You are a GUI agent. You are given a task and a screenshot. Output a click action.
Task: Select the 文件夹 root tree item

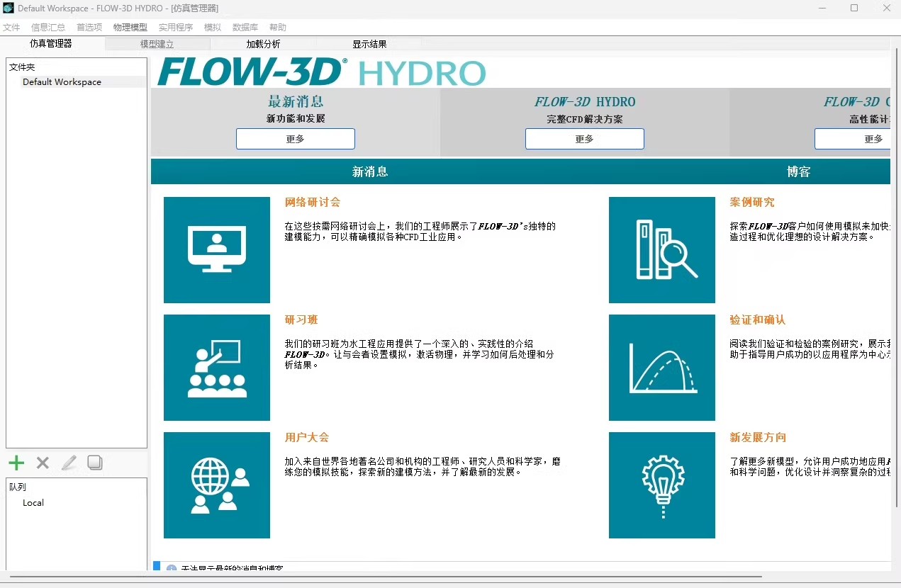point(22,67)
